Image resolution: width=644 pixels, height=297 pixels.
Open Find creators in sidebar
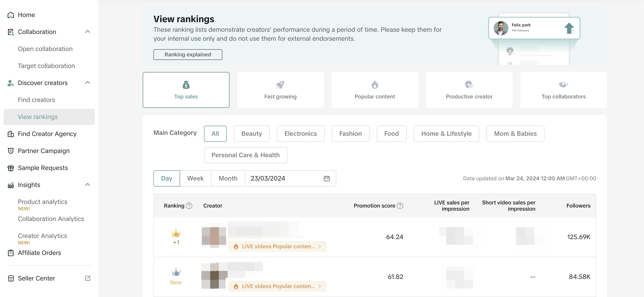[36, 100]
